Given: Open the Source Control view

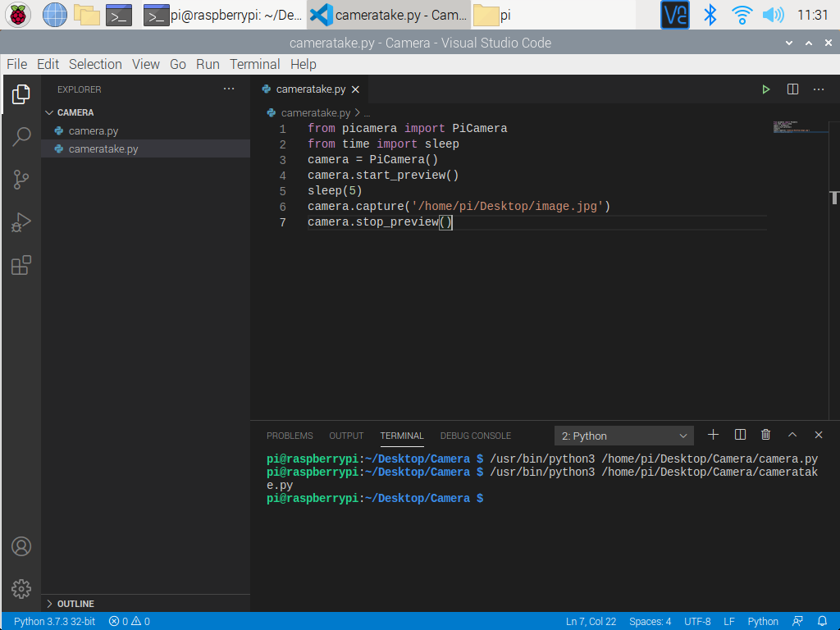Looking at the screenshot, I should (x=21, y=180).
